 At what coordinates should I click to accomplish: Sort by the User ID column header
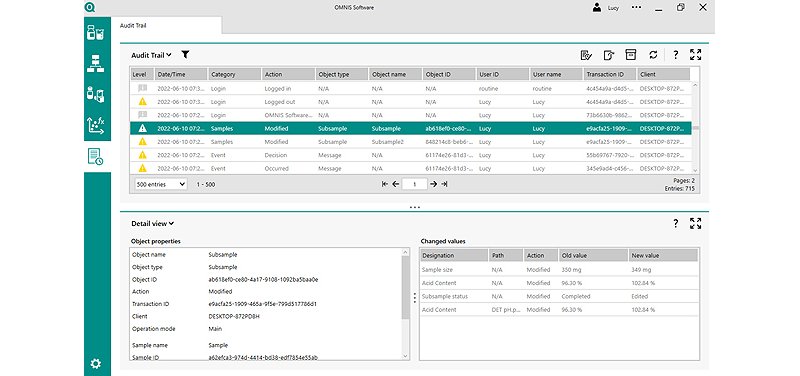coord(503,74)
